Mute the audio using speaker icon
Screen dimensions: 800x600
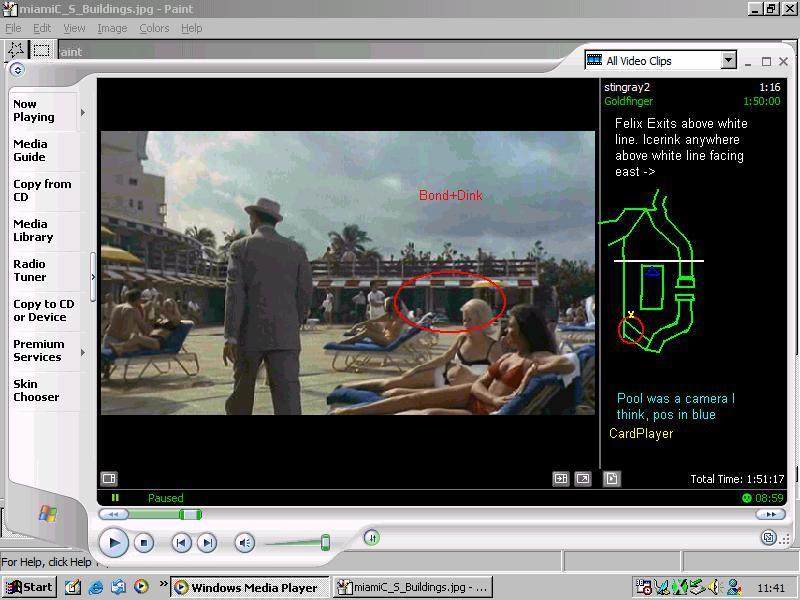tap(244, 543)
